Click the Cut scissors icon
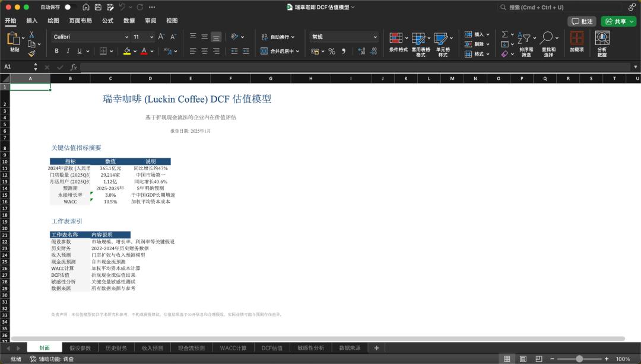Image resolution: width=641 pixels, height=364 pixels. pyautogui.click(x=31, y=35)
